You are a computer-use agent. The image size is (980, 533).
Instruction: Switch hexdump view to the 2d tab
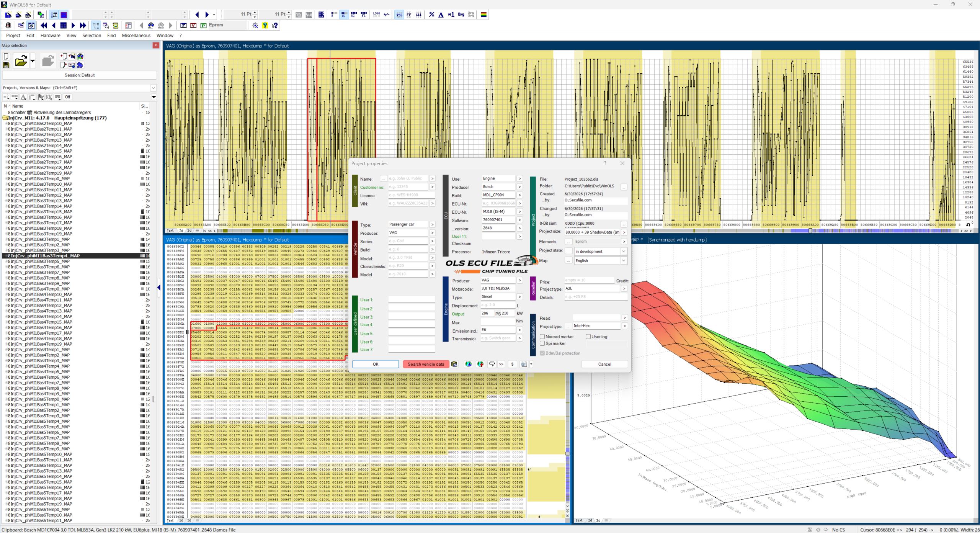pyautogui.click(x=181, y=520)
